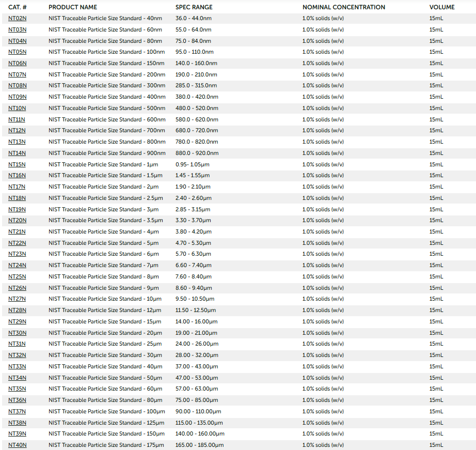Open catalog link NT33N
This screenshot has height=450, width=476.
pos(18,366)
